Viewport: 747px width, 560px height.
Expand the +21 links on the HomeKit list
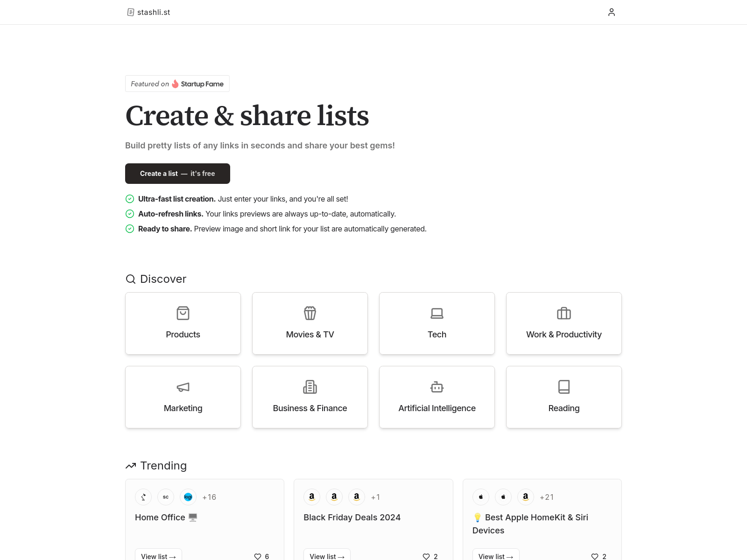tap(547, 497)
